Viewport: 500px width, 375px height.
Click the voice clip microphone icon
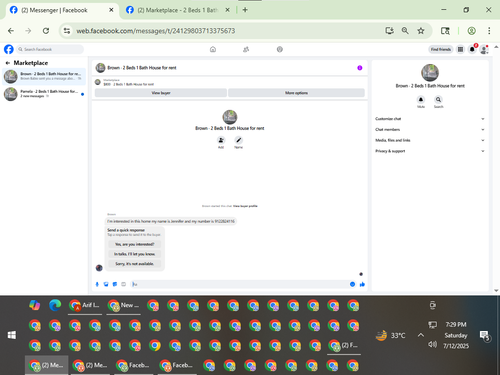[97, 284]
